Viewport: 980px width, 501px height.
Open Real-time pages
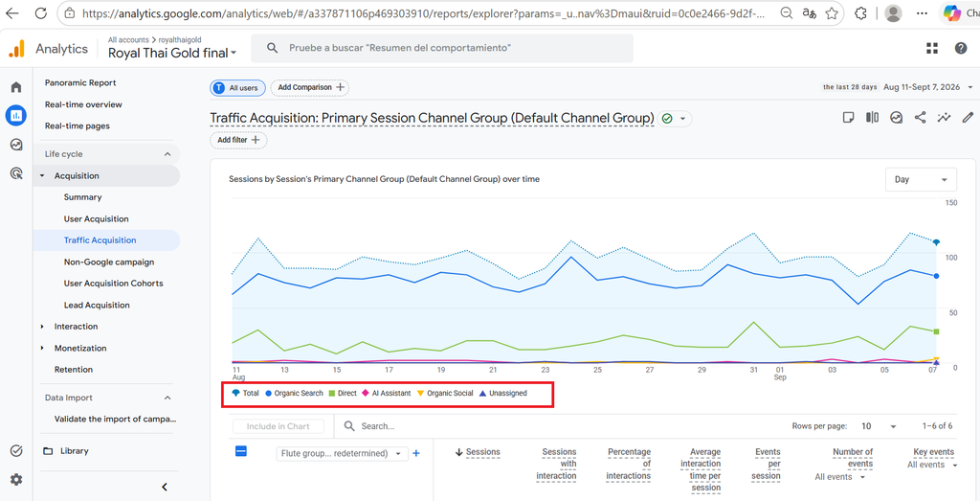77,125
